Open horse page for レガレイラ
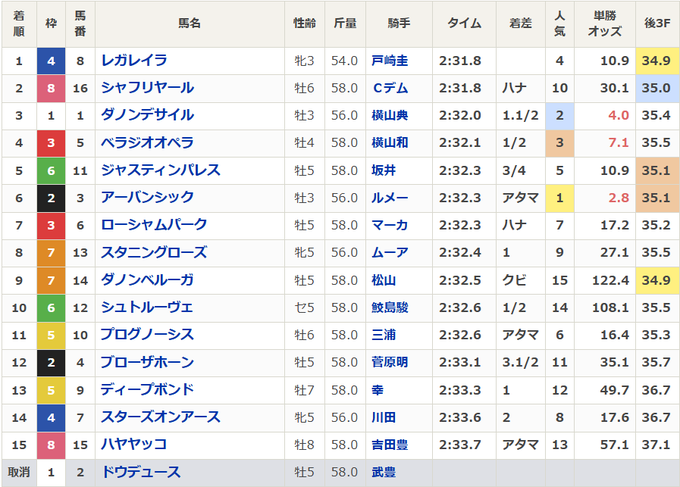The image size is (680, 487). tap(134, 61)
